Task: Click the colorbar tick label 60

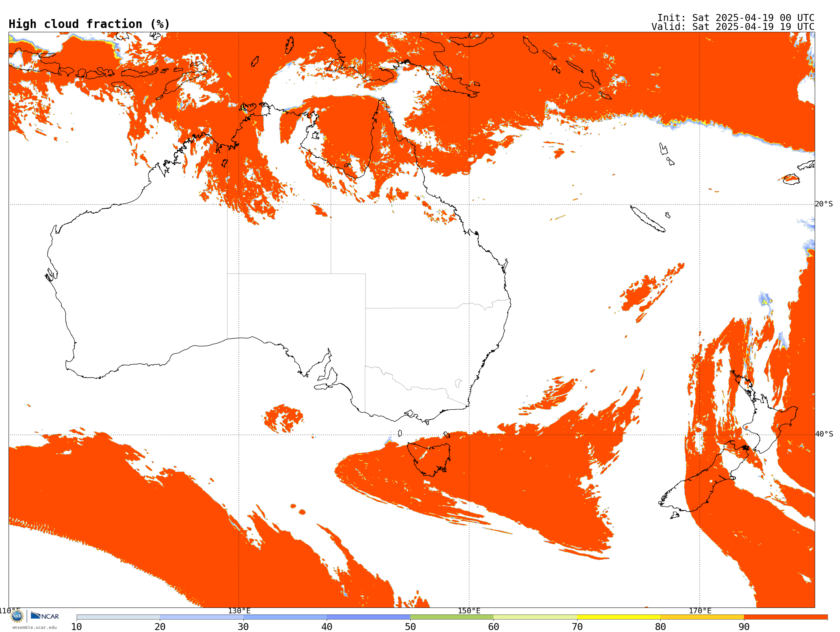Action: click(x=493, y=627)
